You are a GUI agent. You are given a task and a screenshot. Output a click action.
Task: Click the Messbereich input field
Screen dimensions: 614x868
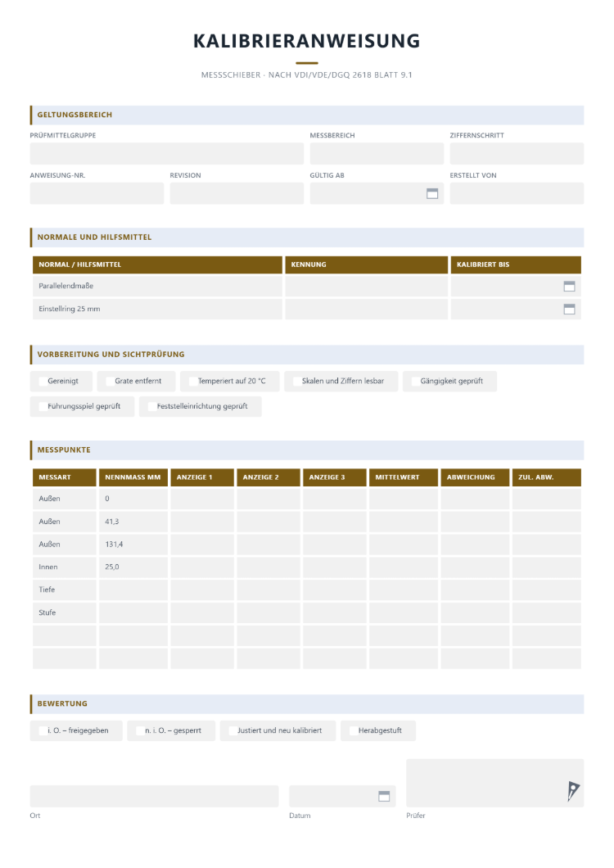point(377,153)
